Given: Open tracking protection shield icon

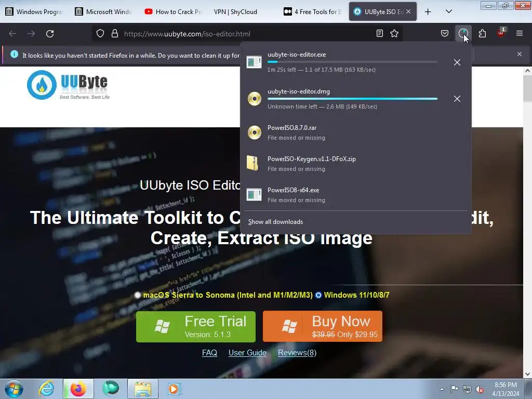Looking at the screenshot, I should click(x=100, y=34).
